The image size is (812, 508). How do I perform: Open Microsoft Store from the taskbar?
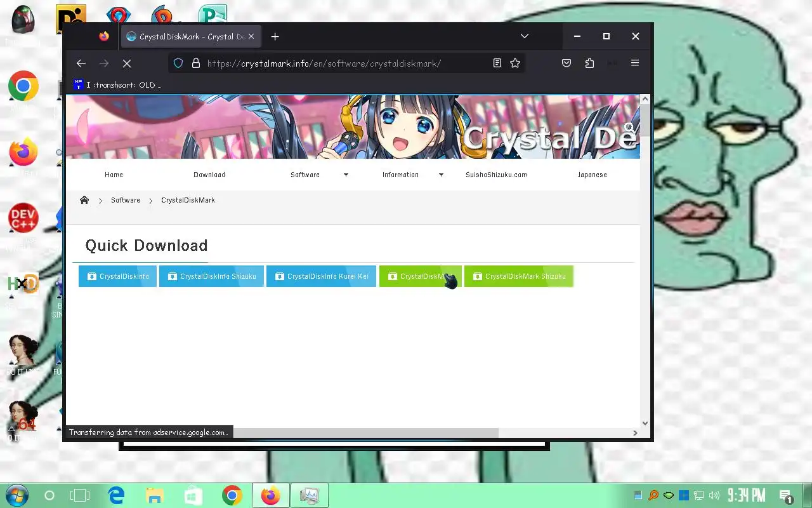(x=193, y=495)
